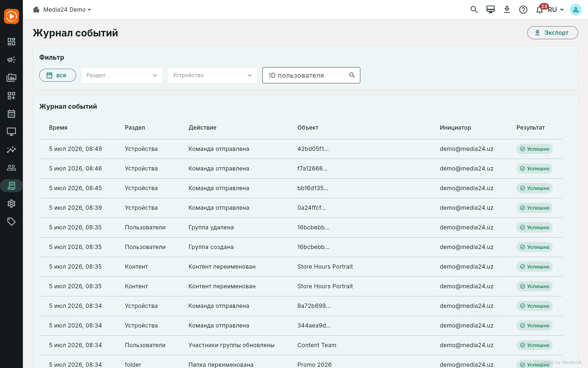Click Участники группы обновлены action cell
588x368 pixels.
click(231, 345)
